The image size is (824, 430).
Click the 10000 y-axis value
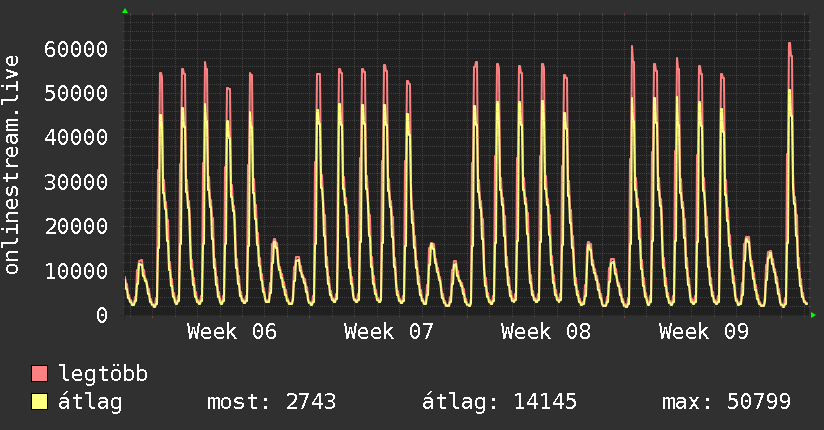click(x=76, y=271)
